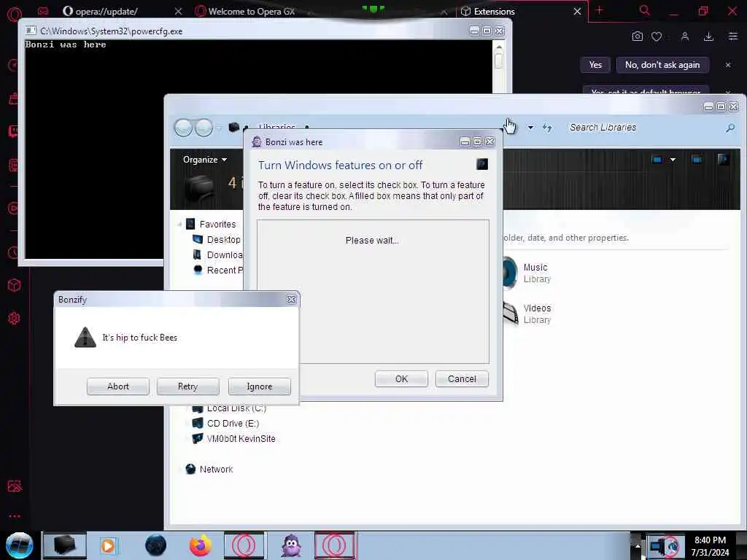Click the dark globe taskbar icon
747x560 pixels.
pyautogui.click(x=156, y=545)
